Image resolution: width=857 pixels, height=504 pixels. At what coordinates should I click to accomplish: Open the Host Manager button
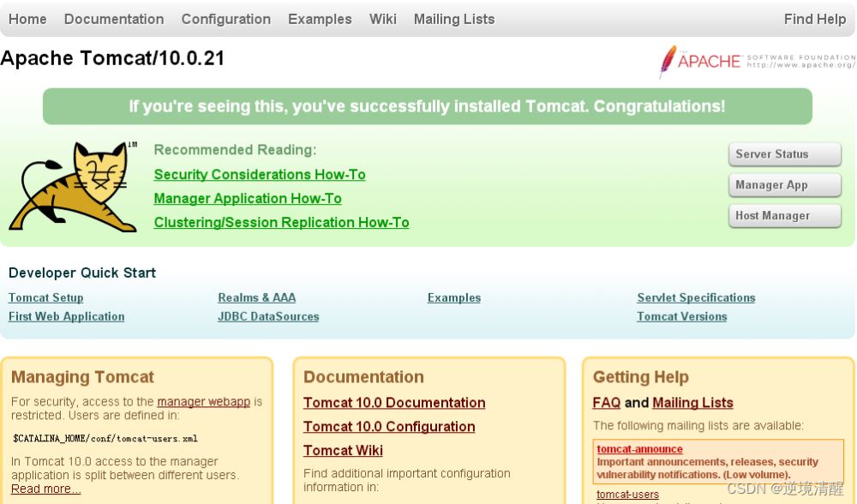click(x=784, y=215)
